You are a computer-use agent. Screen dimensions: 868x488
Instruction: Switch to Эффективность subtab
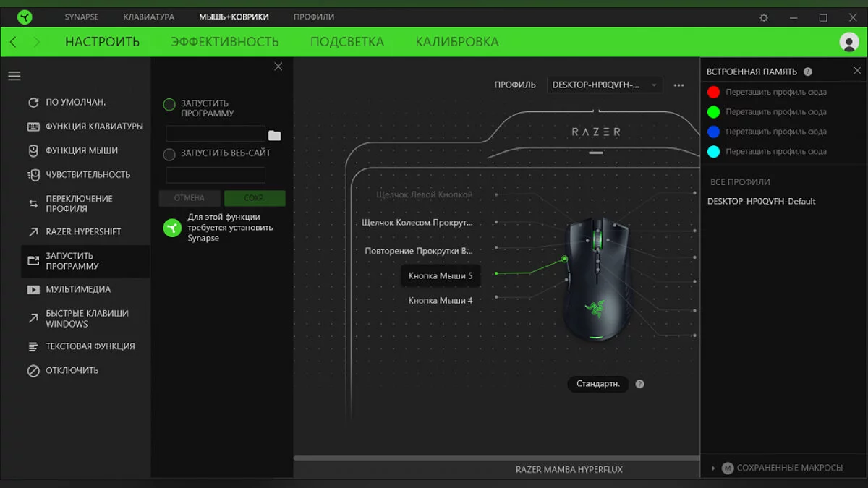click(x=225, y=42)
